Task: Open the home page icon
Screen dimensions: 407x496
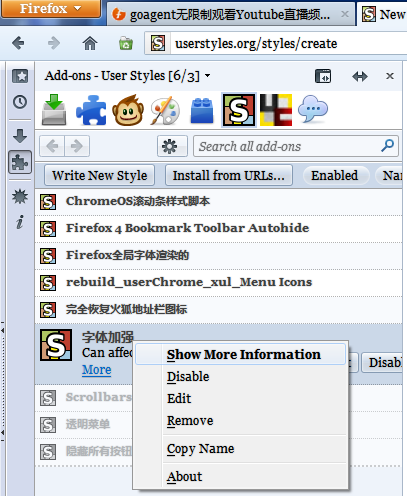Action: coord(90,43)
